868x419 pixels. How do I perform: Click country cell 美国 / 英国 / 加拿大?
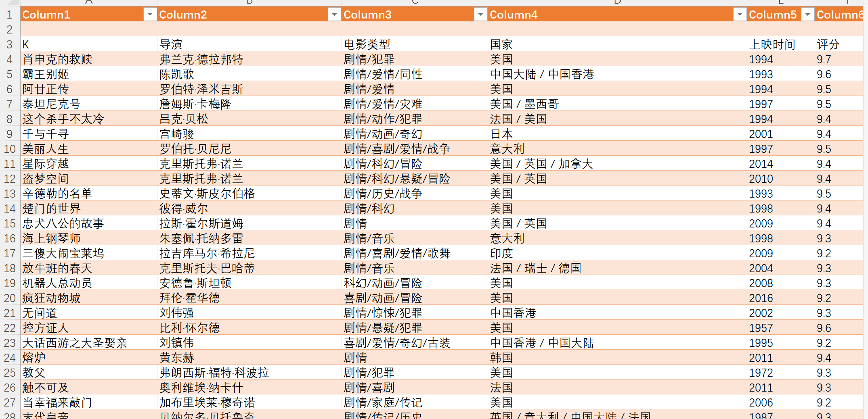[x=618, y=164]
